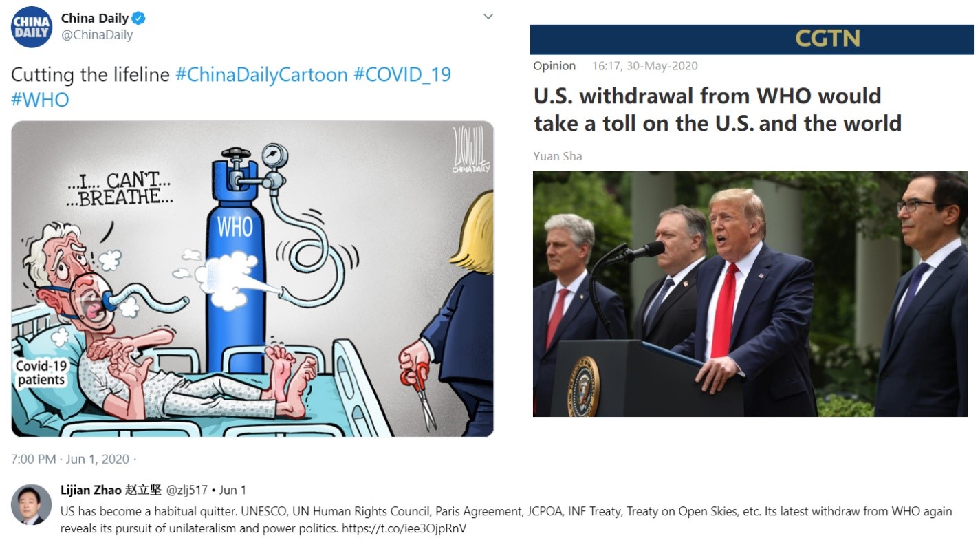Click the @zlj517 handle
Screen dimensions: 980x549
pyautogui.click(x=186, y=491)
